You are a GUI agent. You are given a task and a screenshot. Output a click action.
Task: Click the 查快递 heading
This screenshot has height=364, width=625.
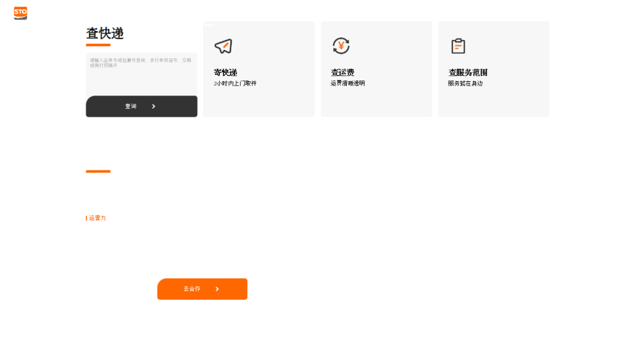(x=105, y=34)
